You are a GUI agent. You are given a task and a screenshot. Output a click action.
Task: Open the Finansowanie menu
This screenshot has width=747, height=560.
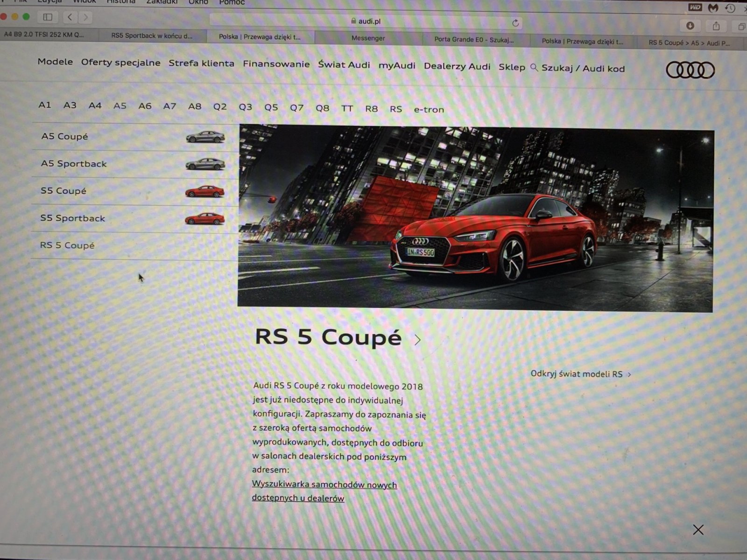[x=276, y=64]
